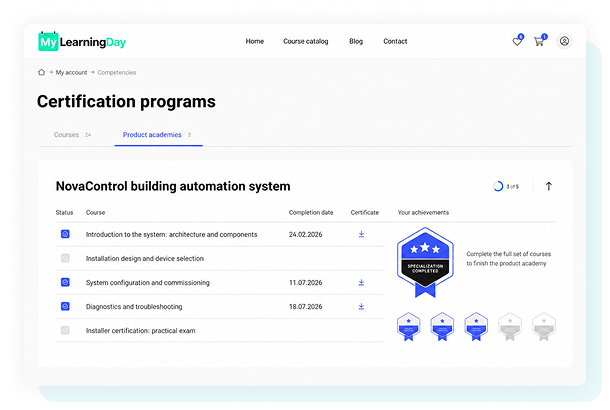Open Blog in navigation
The height and width of the screenshot is (410, 610).
(356, 41)
